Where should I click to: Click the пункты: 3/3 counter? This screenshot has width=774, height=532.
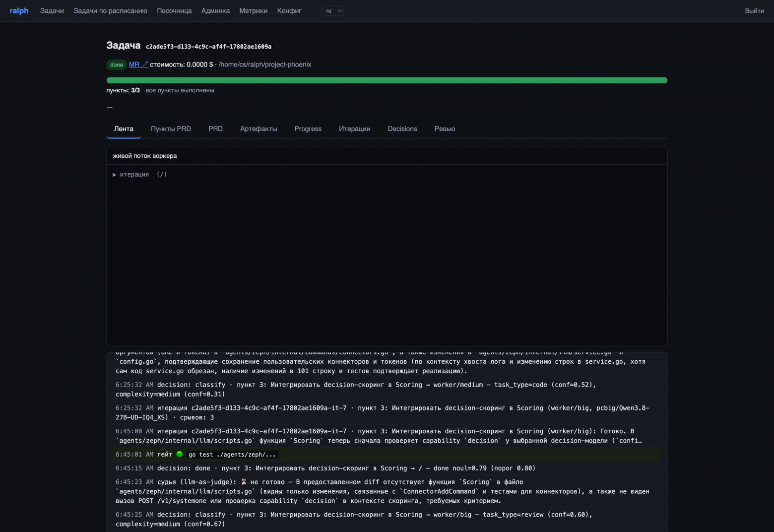point(123,90)
